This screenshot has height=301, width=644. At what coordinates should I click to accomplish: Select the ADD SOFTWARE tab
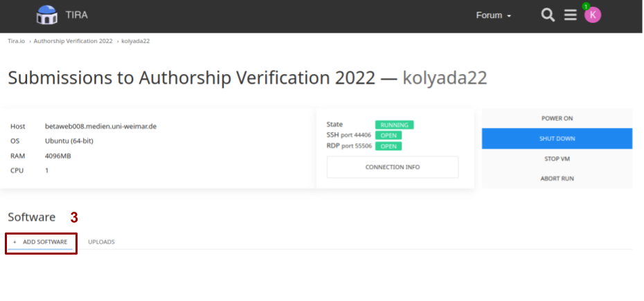[40, 242]
